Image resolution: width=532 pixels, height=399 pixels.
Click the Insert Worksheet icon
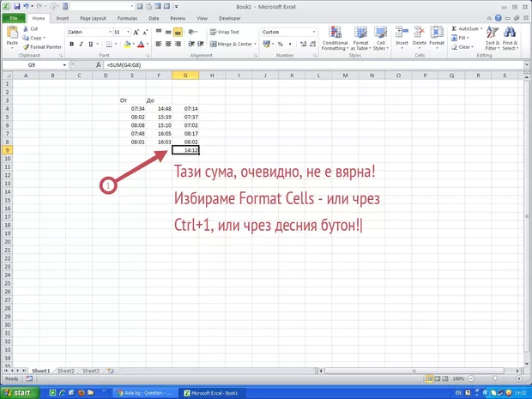point(111,371)
